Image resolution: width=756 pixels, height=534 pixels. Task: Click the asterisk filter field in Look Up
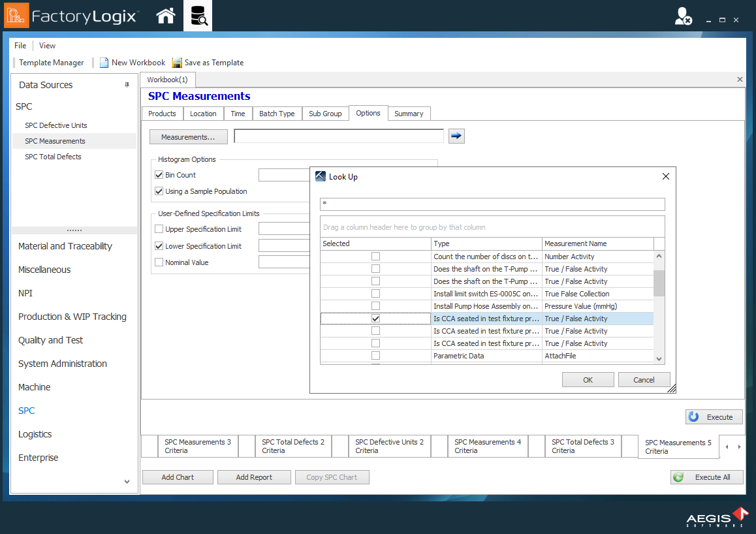click(492, 204)
